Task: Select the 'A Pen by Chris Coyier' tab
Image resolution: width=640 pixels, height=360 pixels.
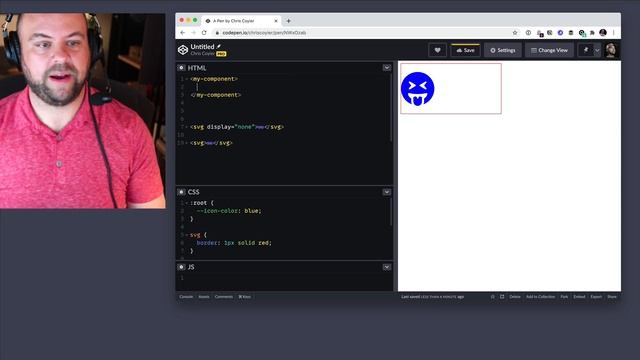Action: [242, 21]
